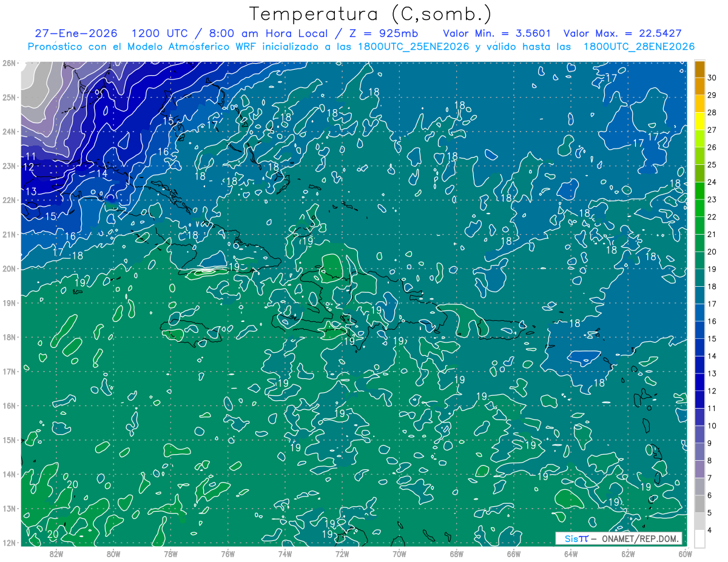Click the contour label "14" on the map
This screenshot has height=562, width=728.
coord(102,173)
